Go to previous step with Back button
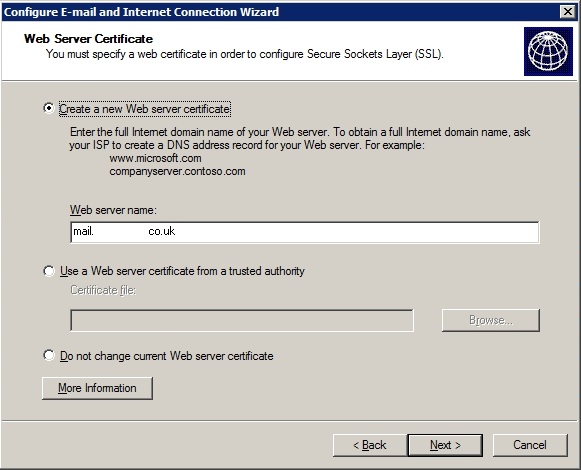Image resolution: width=581 pixels, height=470 pixels. pyautogui.click(x=370, y=445)
